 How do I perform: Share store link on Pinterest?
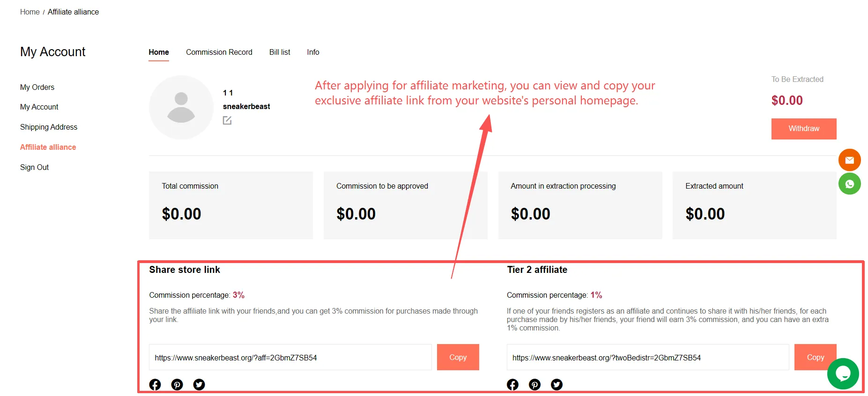pos(177,384)
